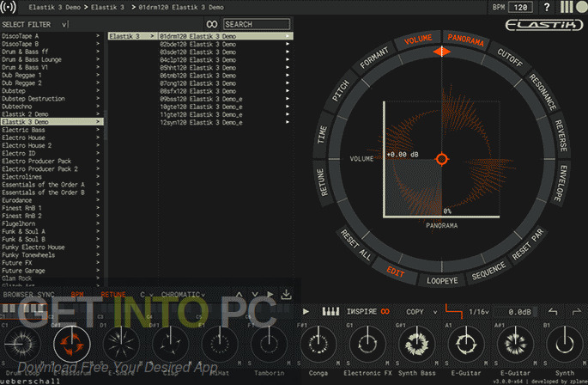Open the key C dropdown
The height and width of the screenshot is (385, 588).
pos(147,295)
